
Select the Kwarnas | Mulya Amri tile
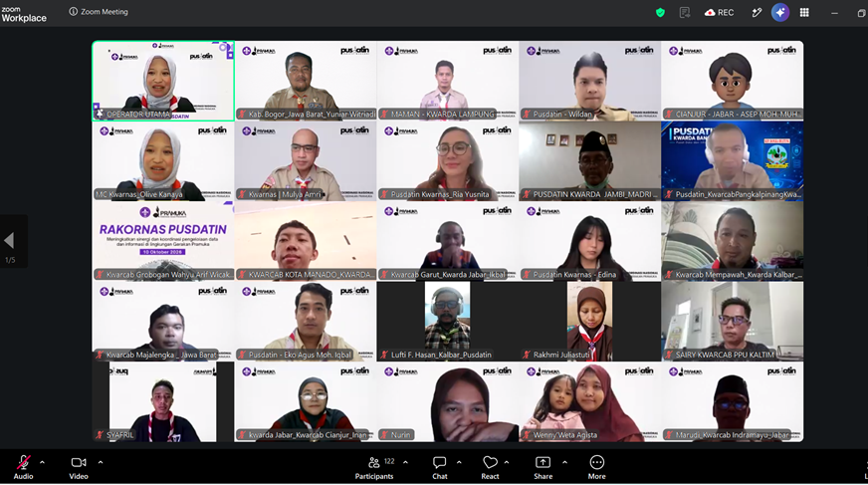coord(306,161)
